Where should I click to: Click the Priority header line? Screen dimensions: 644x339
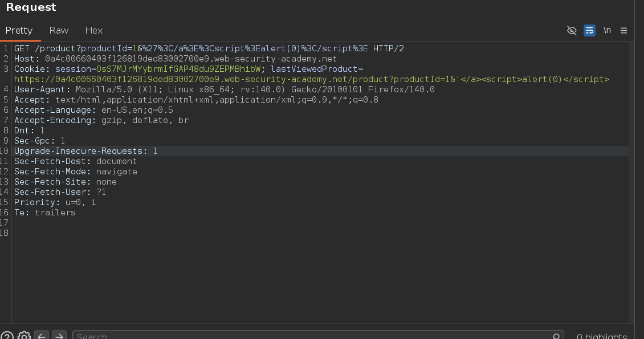tap(55, 202)
